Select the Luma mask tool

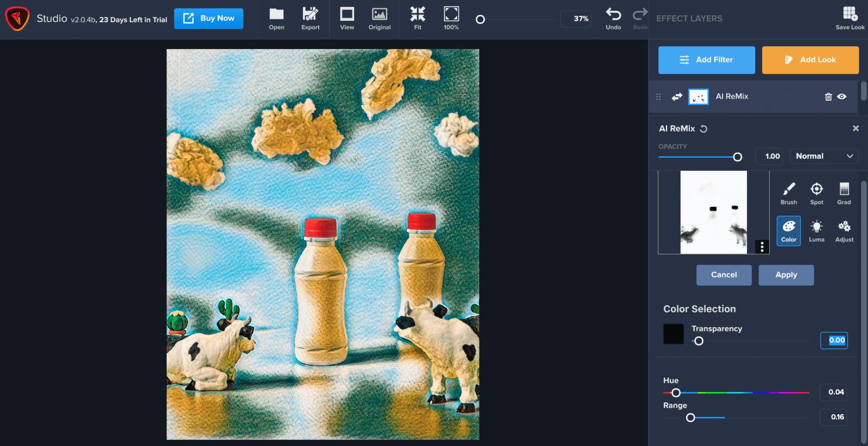817,231
